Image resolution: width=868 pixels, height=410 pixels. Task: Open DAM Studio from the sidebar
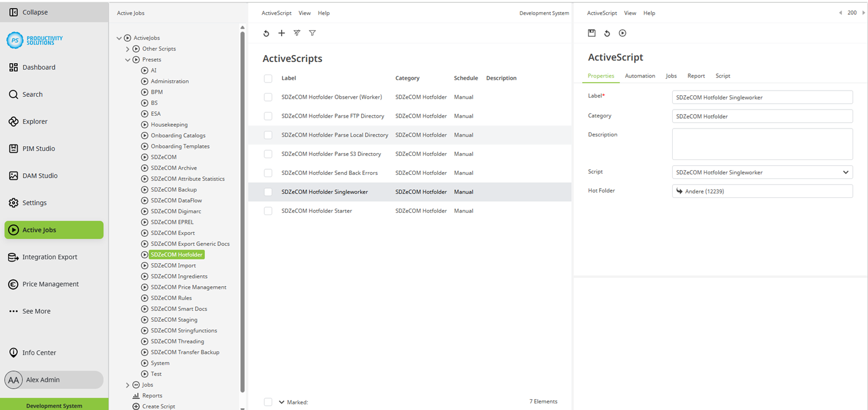tap(40, 175)
